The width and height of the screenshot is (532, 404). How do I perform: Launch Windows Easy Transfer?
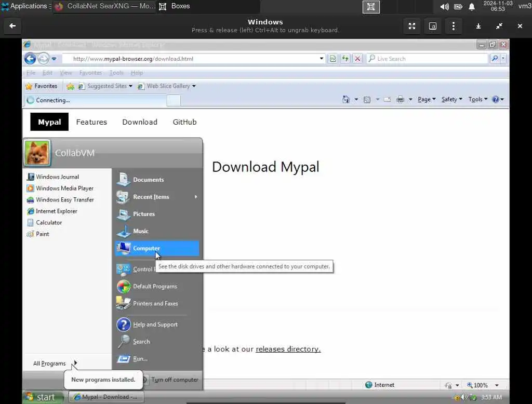coord(60,200)
